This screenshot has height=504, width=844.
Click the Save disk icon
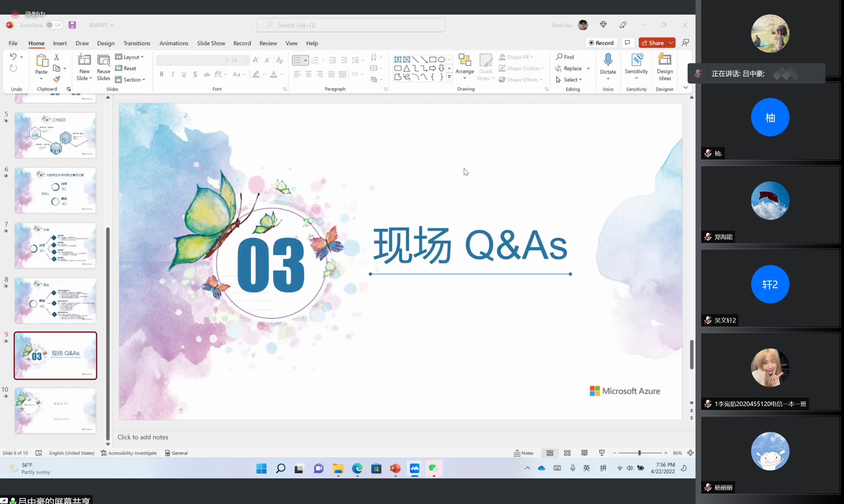[72, 25]
